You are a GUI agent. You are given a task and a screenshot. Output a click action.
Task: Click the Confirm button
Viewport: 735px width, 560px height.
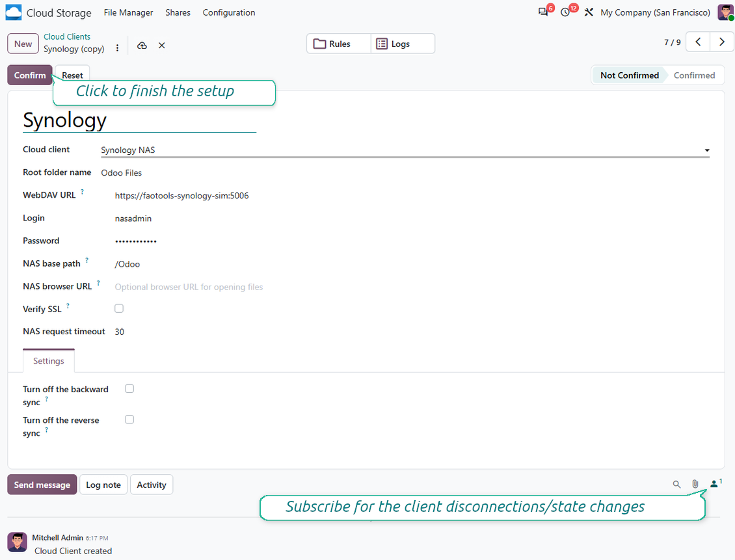pyautogui.click(x=30, y=75)
